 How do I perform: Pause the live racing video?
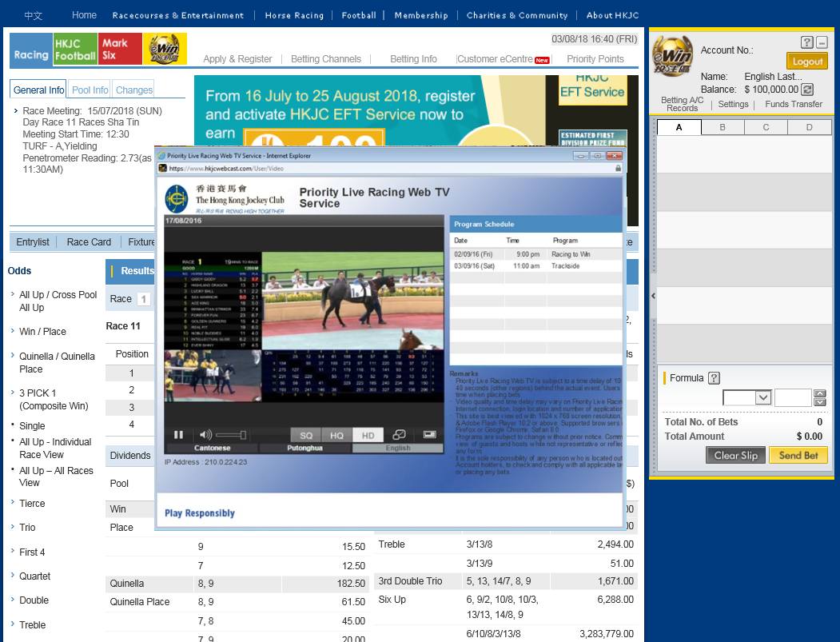179,435
